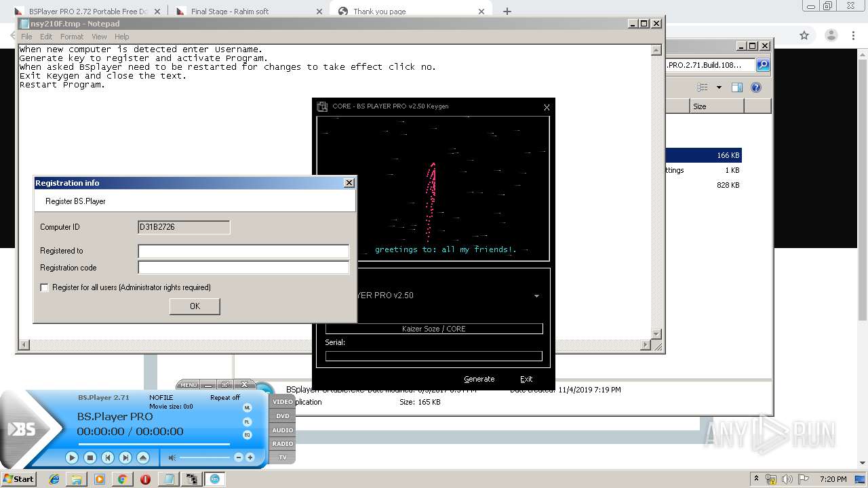Image resolution: width=868 pixels, height=488 pixels.
Task: Toggle Repeat off text in BS.Player
Action: click(x=225, y=398)
